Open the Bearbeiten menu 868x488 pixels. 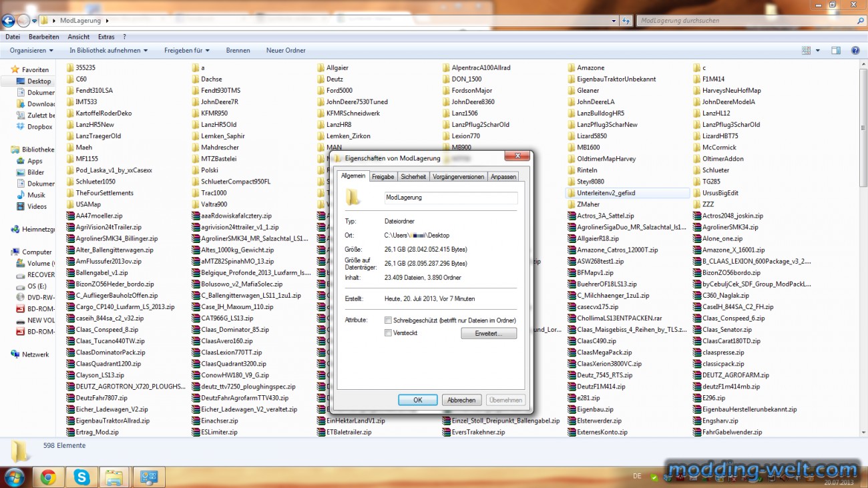[x=44, y=37]
